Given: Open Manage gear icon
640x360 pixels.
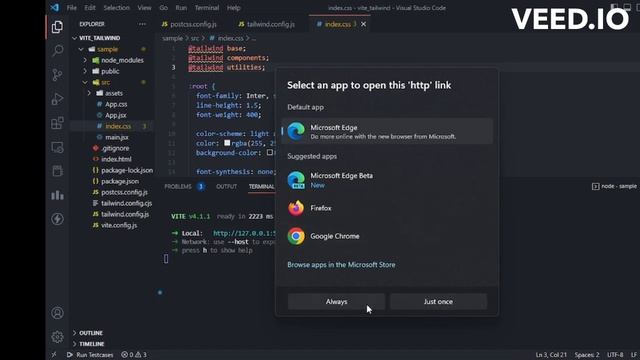Looking at the screenshot, I should click(x=57, y=337).
